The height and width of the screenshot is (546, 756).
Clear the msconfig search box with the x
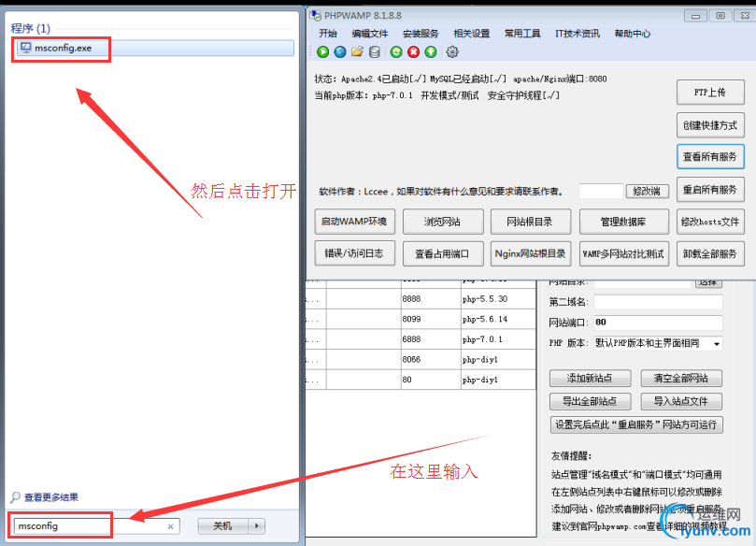[170, 526]
